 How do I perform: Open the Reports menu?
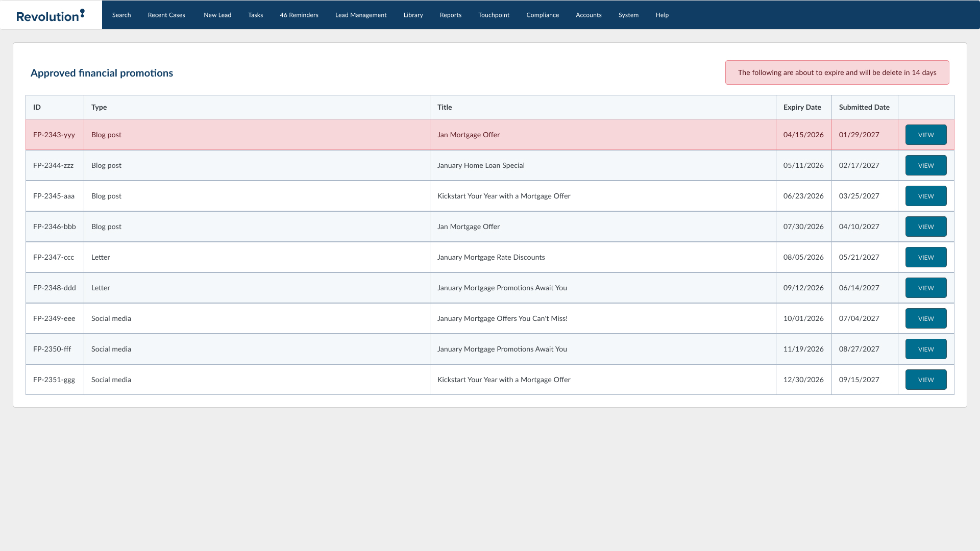coord(451,15)
